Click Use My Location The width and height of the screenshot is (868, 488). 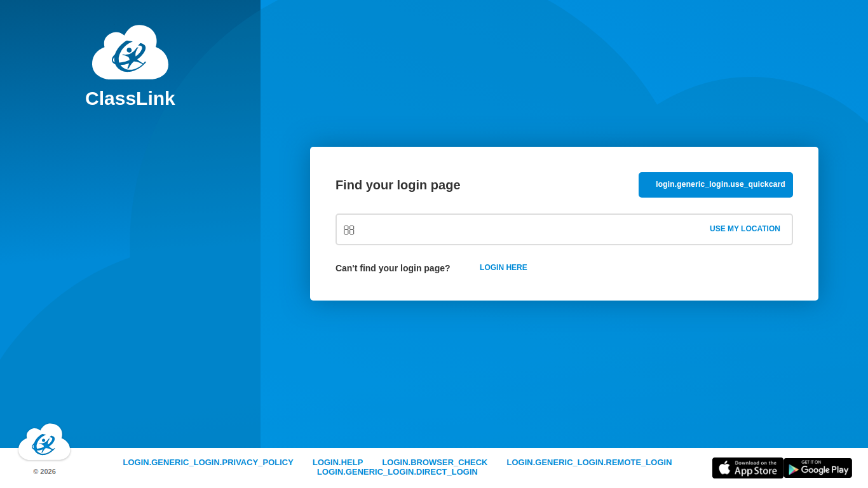click(745, 229)
